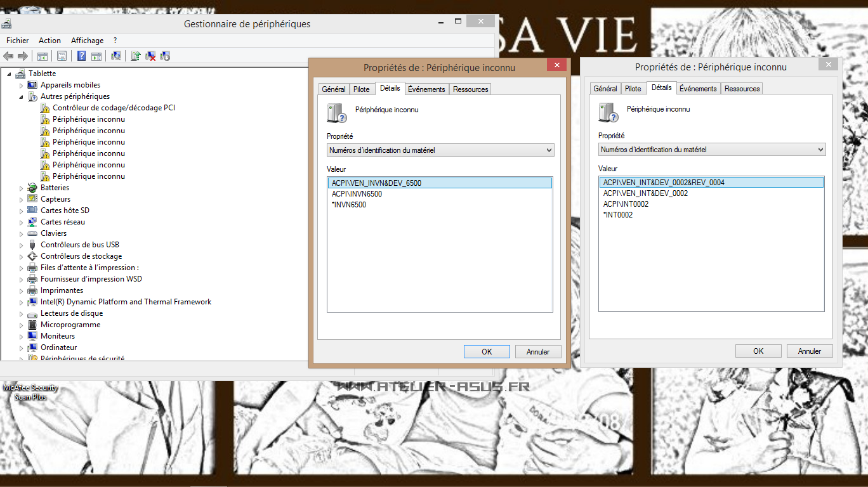Switch to the Ressources tab in the INT0002 dialog
Screen dimensions: 868x487
pyautogui.click(x=742, y=89)
